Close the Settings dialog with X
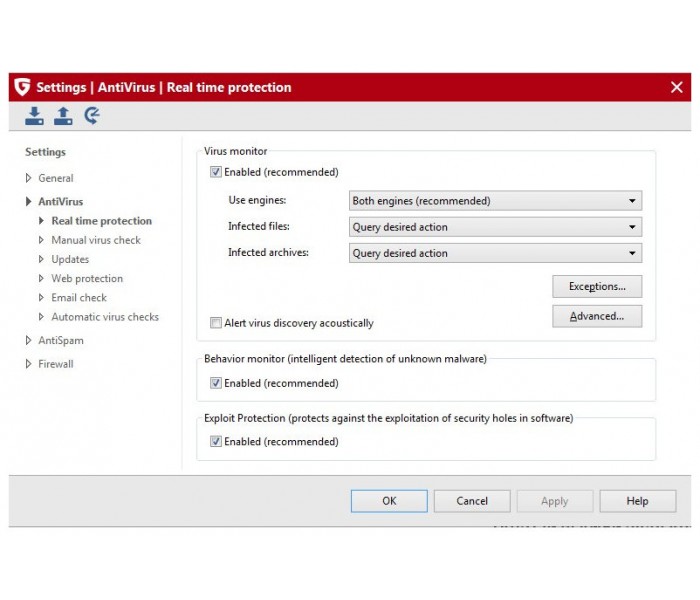This screenshot has width=700, height=600. coord(676,87)
